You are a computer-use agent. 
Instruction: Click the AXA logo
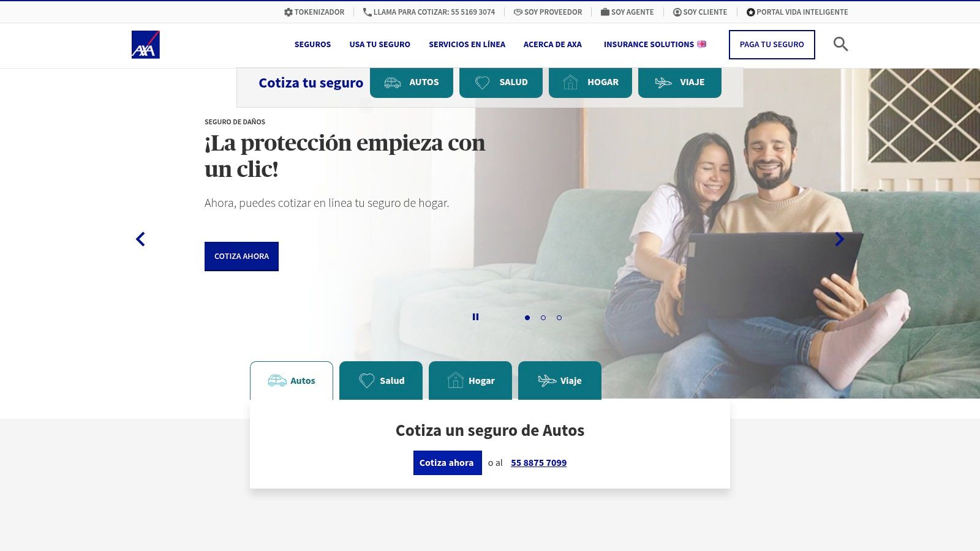coord(146,45)
